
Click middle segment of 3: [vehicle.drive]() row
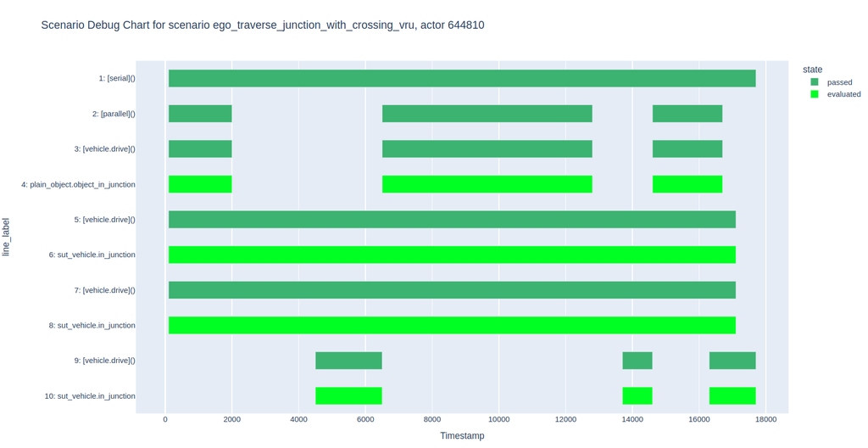pos(487,149)
